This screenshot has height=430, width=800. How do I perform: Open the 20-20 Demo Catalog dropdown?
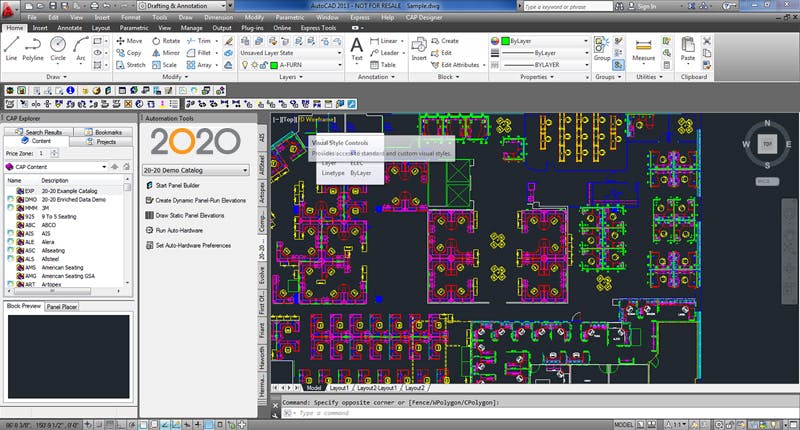pos(196,170)
